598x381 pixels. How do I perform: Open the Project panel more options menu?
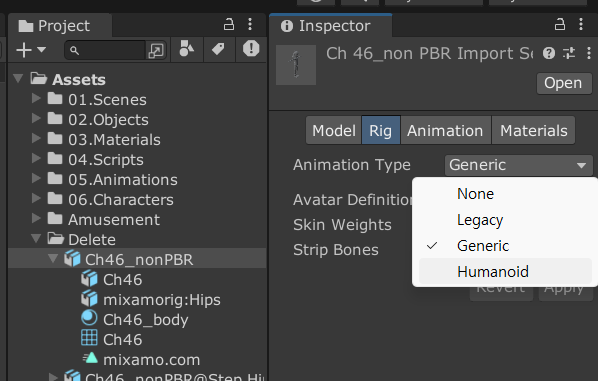[250, 24]
